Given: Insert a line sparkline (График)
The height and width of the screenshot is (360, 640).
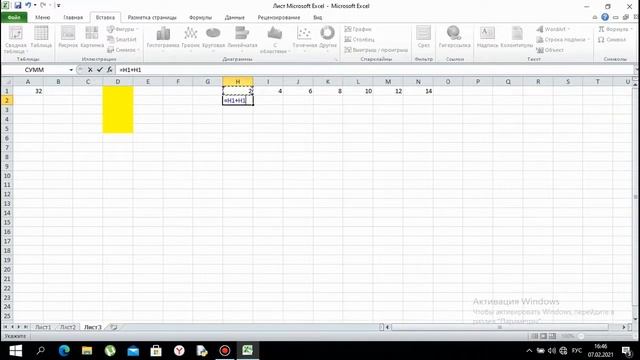Looking at the screenshot, I should pyautogui.click(x=358, y=29).
